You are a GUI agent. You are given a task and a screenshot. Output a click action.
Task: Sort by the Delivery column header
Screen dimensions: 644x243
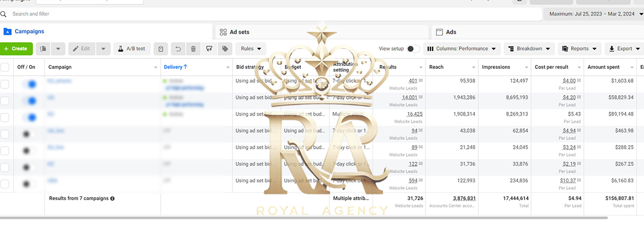(175, 67)
